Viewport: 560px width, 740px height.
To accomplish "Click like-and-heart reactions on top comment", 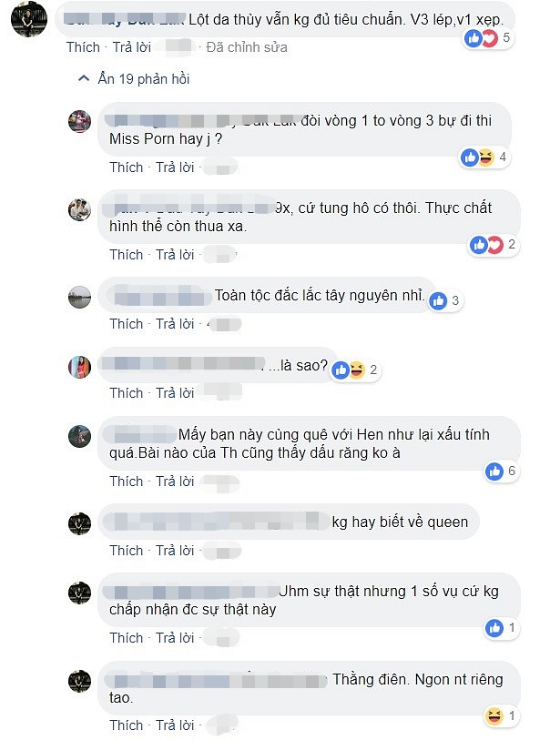I will pos(488,37).
